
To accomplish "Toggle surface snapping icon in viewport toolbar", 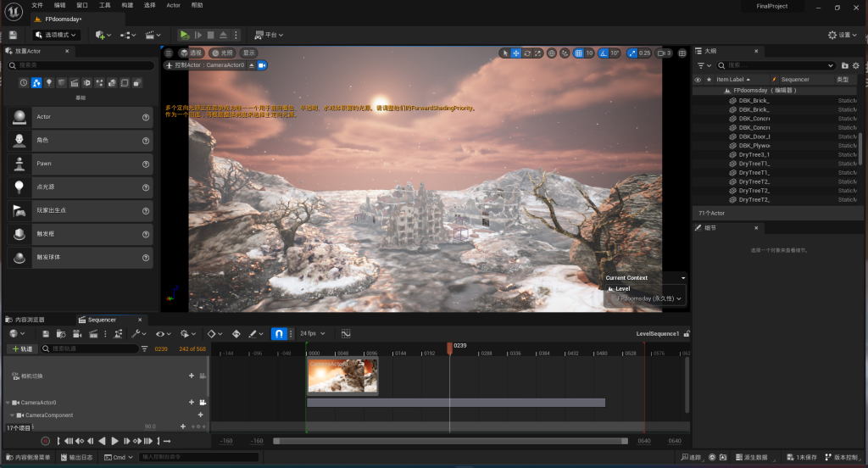I will [x=565, y=53].
